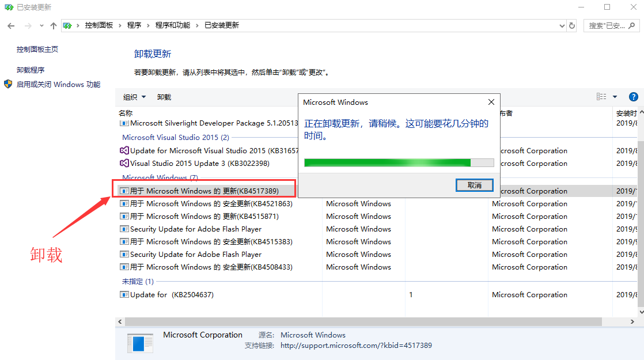Open help with question mark icon
Image resolution: width=644 pixels, height=360 pixels.
[633, 97]
